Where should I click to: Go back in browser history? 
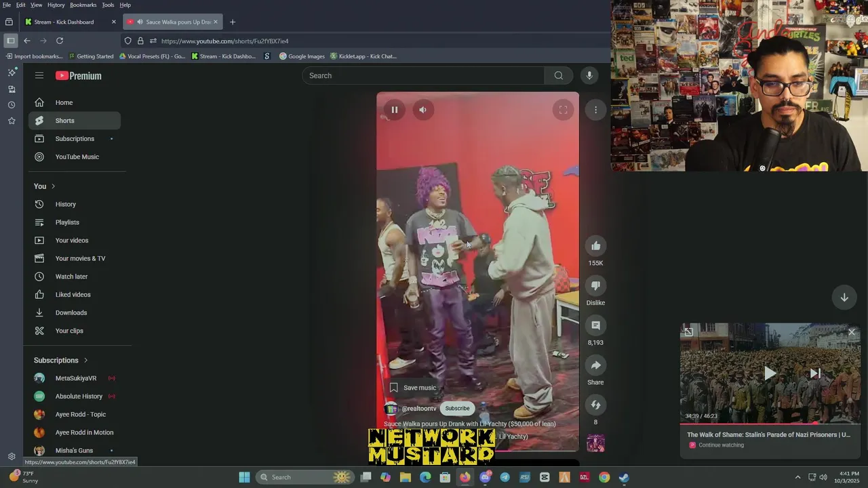[x=27, y=41]
